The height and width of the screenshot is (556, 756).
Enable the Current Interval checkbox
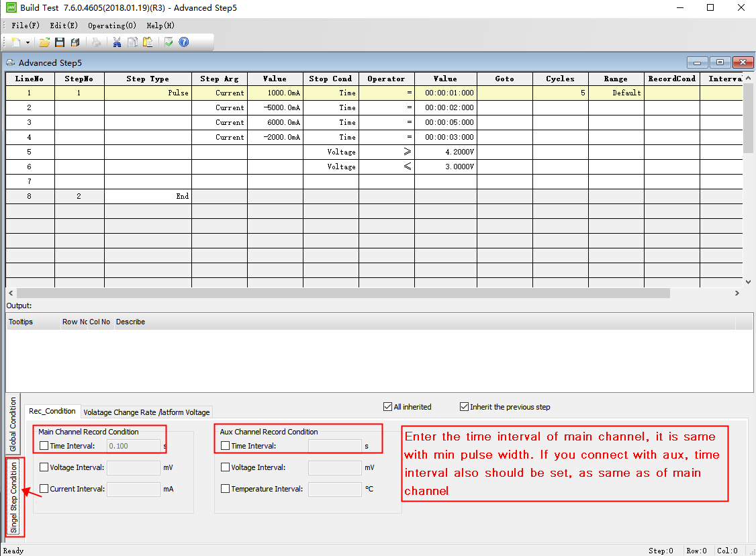(44, 489)
